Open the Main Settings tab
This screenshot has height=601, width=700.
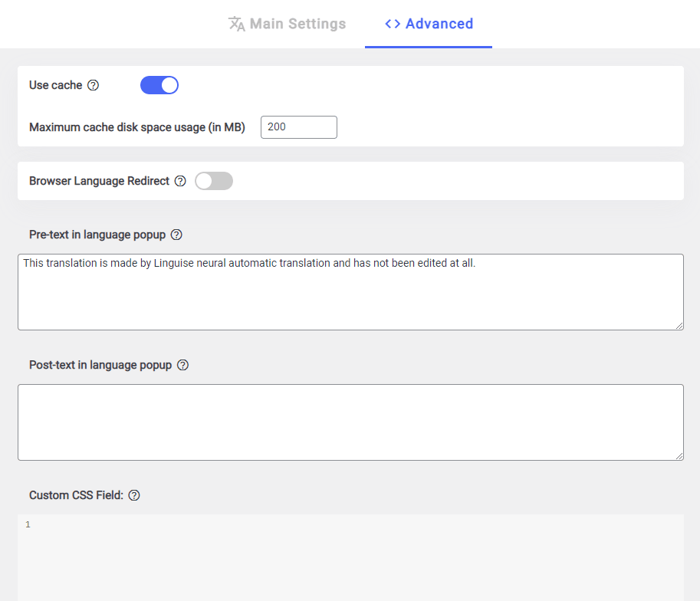point(287,24)
